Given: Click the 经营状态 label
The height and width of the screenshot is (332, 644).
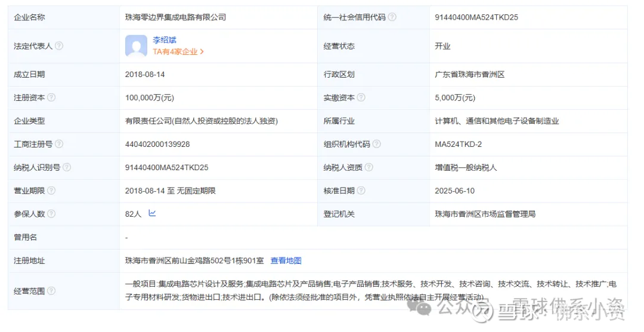Looking at the screenshot, I should pos(339,46).
